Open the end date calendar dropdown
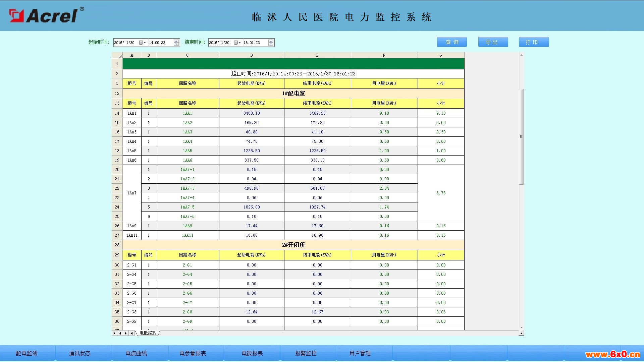 (x=237, y=43)
